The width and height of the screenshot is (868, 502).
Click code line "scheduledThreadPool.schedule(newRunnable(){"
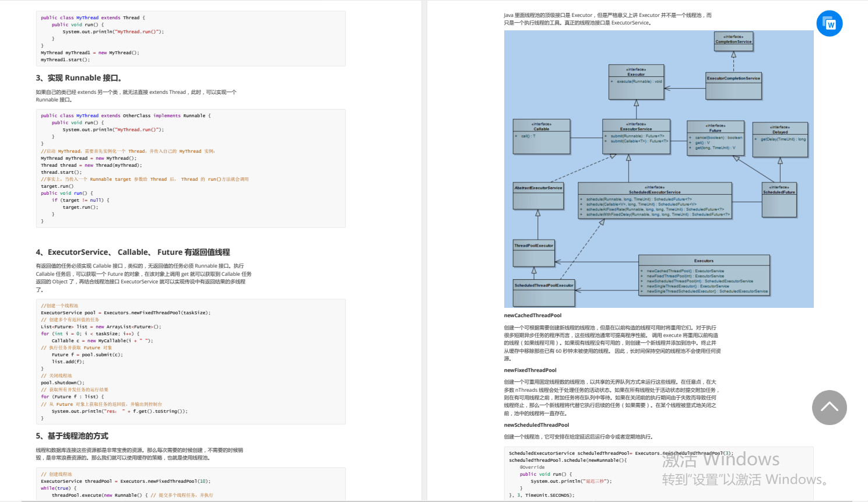point(568,460)
